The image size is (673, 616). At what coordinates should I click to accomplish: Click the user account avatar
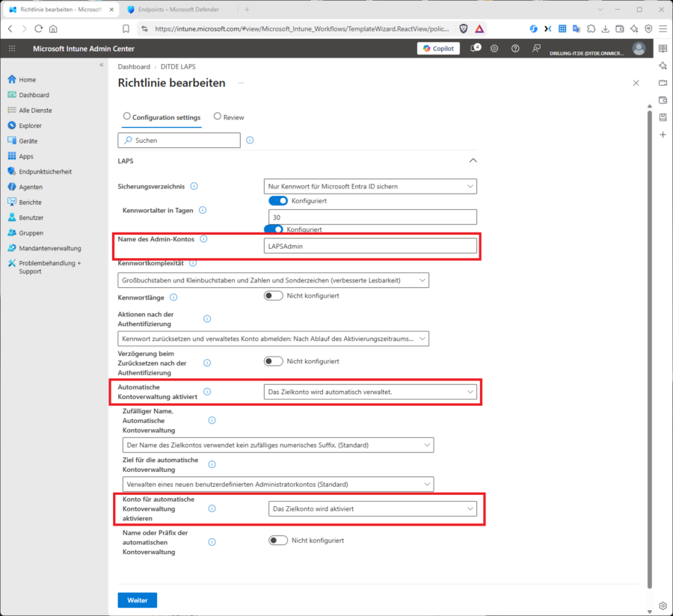tap(639, 49)
